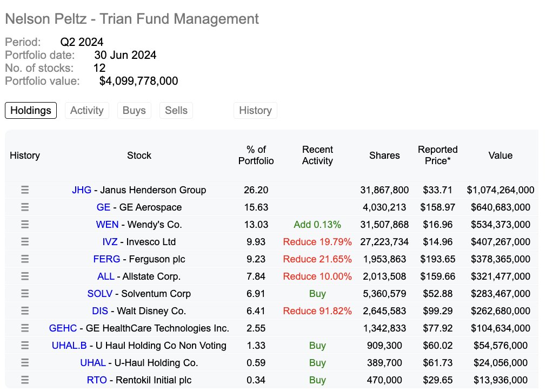This screenshot has height=392, width=546.
Task: Open the GEHC ticker link
Action: (x=63, y=328)
